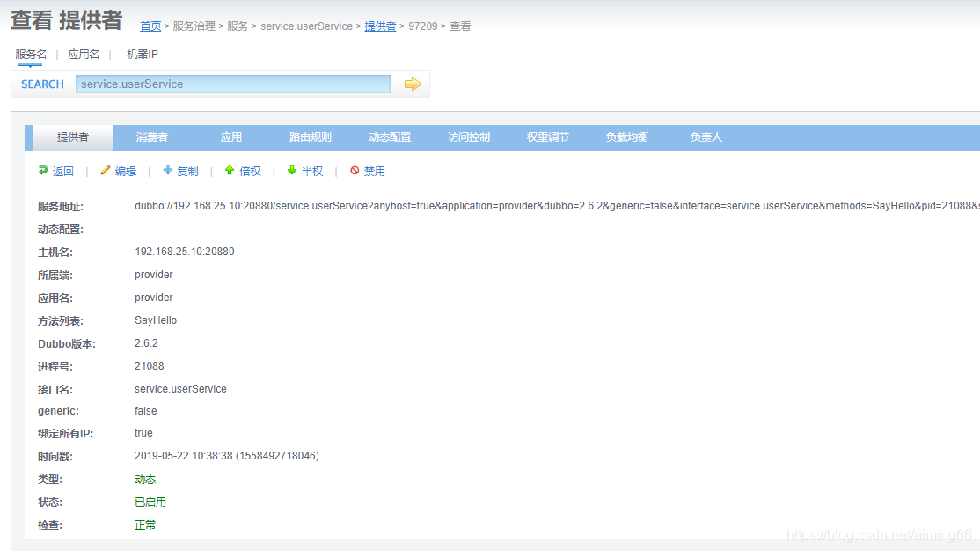The width and height of the screenshot is (980, 551).
Task: Click breadcrumb text 97209
Action: [x=423, y=26]
